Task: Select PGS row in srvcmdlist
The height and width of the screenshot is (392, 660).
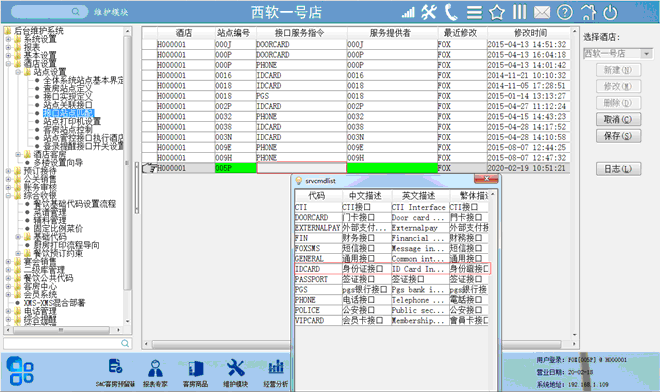Action: coord(391,289)
